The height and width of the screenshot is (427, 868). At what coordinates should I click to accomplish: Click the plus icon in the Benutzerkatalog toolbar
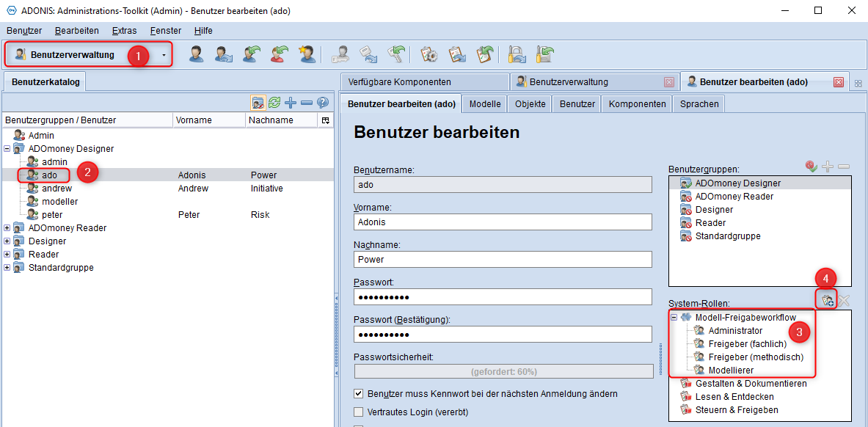click(291, 102)
